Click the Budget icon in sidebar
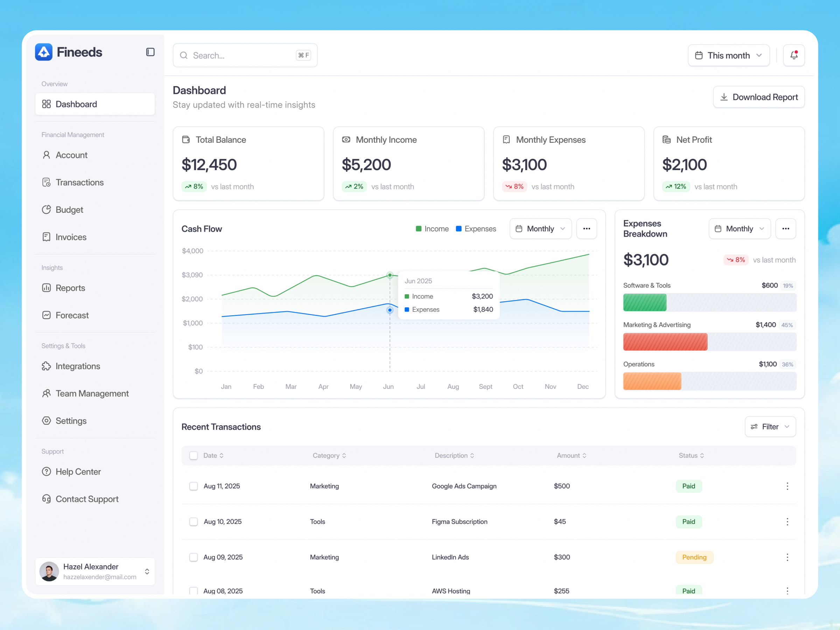 [x=46, y=209]
